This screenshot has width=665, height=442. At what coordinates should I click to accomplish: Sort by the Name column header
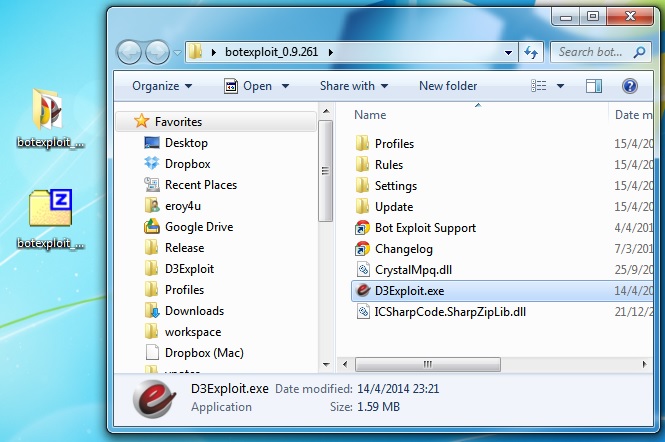pos(370,115)
